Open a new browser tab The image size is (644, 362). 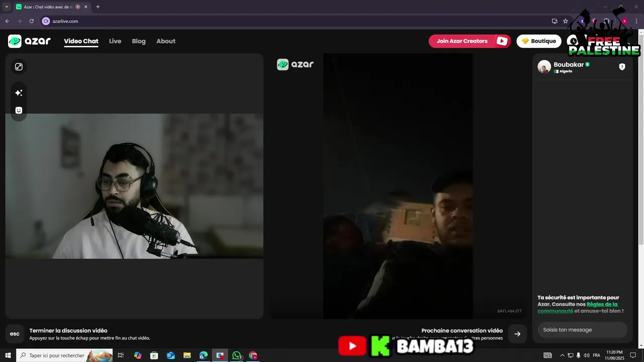pyautogui.click(x=98, y=7)
